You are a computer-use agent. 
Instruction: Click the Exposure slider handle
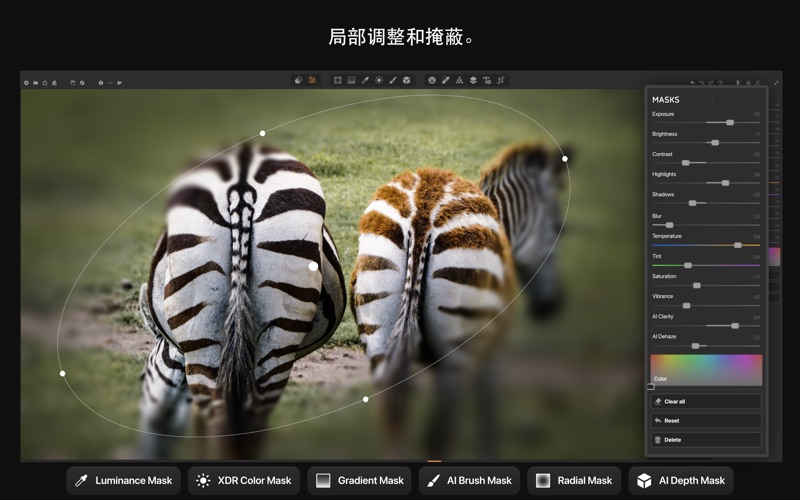(x=730, y=122)
